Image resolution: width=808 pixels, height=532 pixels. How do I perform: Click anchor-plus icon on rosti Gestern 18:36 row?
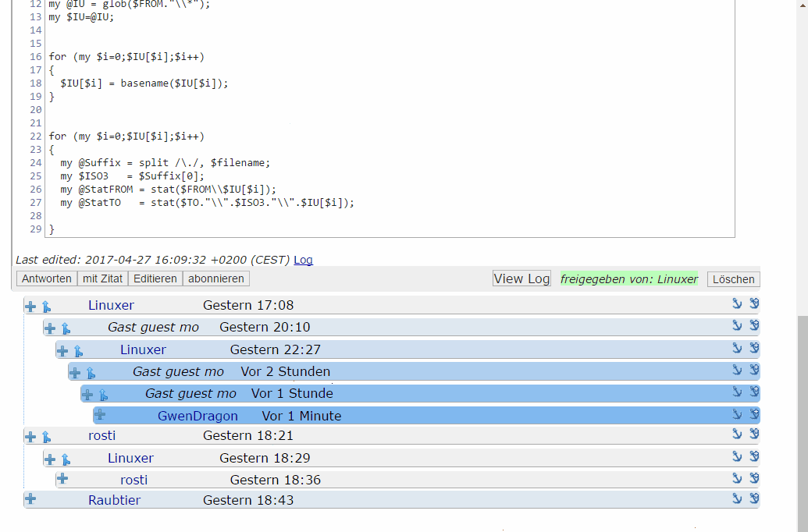coord(754,477)
